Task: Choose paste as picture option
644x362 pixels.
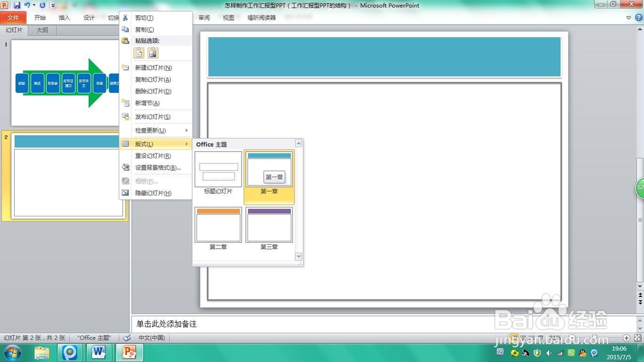Action: click(x=153, y=53)
